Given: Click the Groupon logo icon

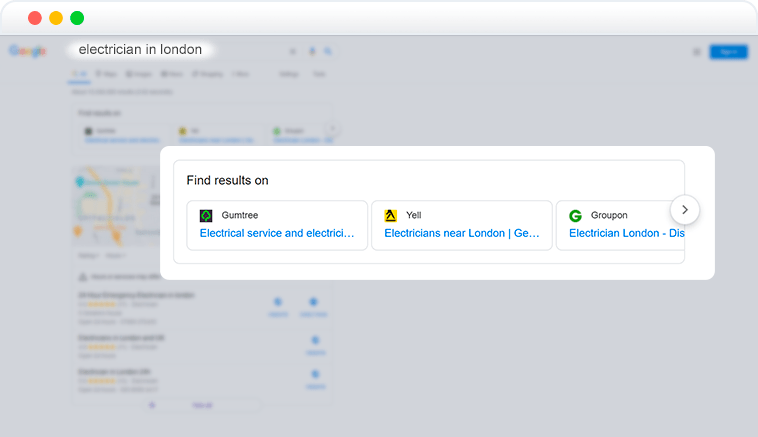Looking at the screenshot, I should [575, 216].
